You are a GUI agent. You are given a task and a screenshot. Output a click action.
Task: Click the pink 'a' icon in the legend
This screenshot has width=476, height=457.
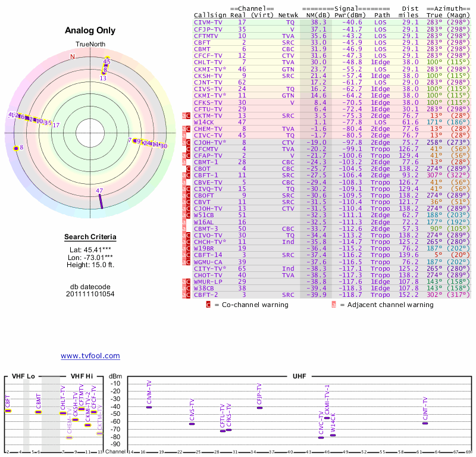point(334,305)
